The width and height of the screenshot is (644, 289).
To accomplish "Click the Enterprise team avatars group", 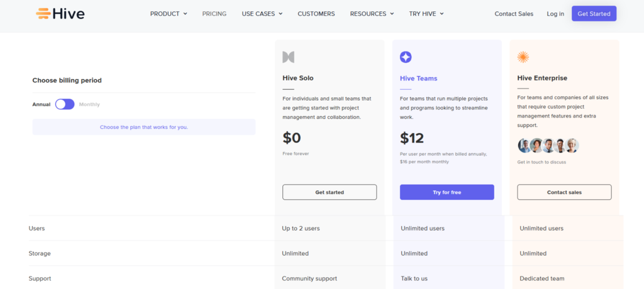I will pos(548,146).
